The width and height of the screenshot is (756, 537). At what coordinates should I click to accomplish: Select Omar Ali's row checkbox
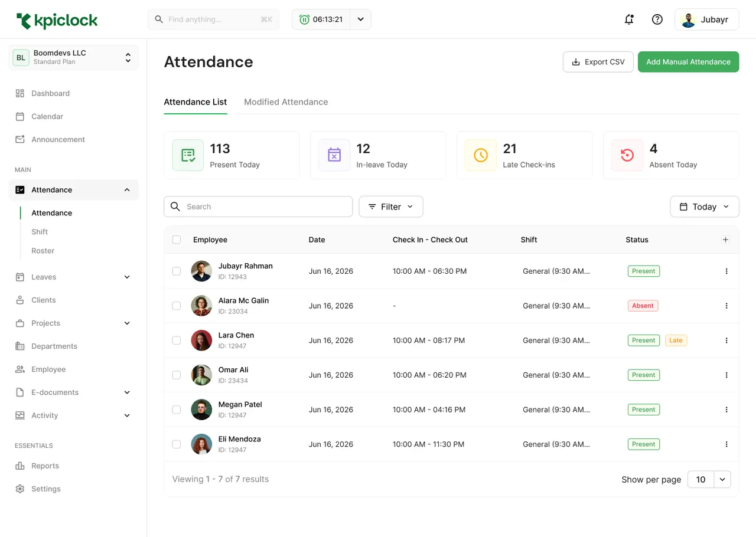pyautogui.click(x=177, y=375)
